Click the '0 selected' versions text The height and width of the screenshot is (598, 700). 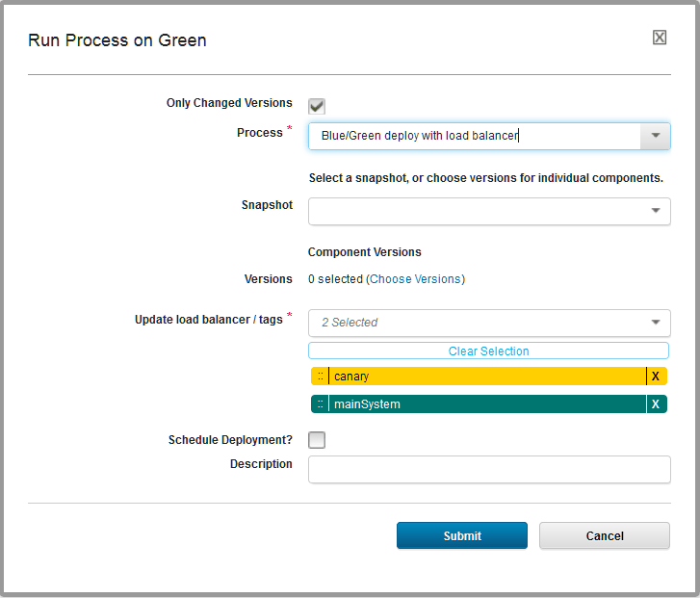pos(335,279)
